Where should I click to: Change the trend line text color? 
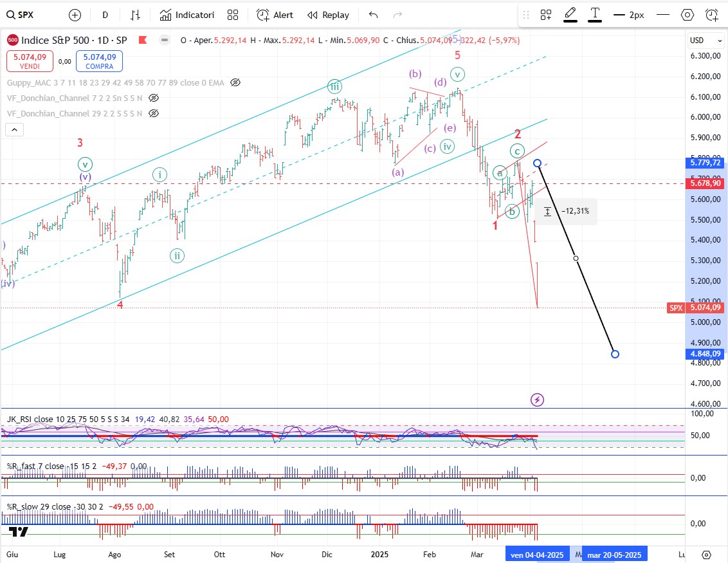tap(595, 15)
